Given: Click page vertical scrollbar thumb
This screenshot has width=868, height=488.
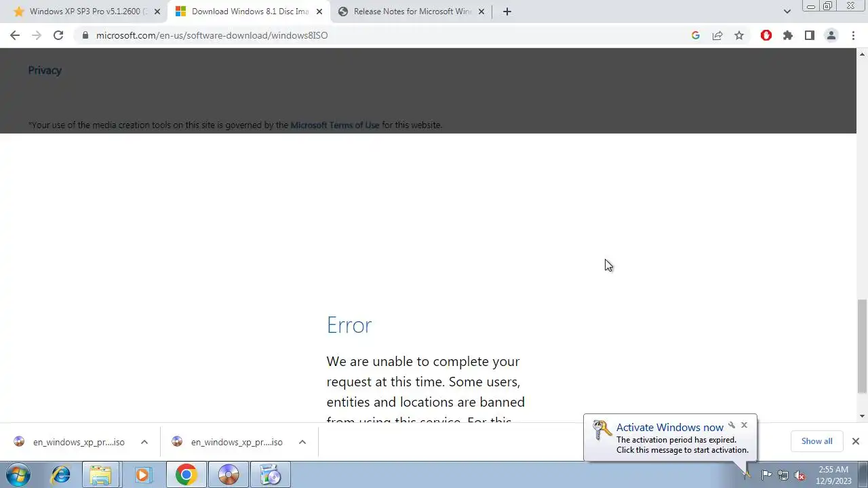Looking at the screenshot, I should pyautogui.click(x=862, y=346).
